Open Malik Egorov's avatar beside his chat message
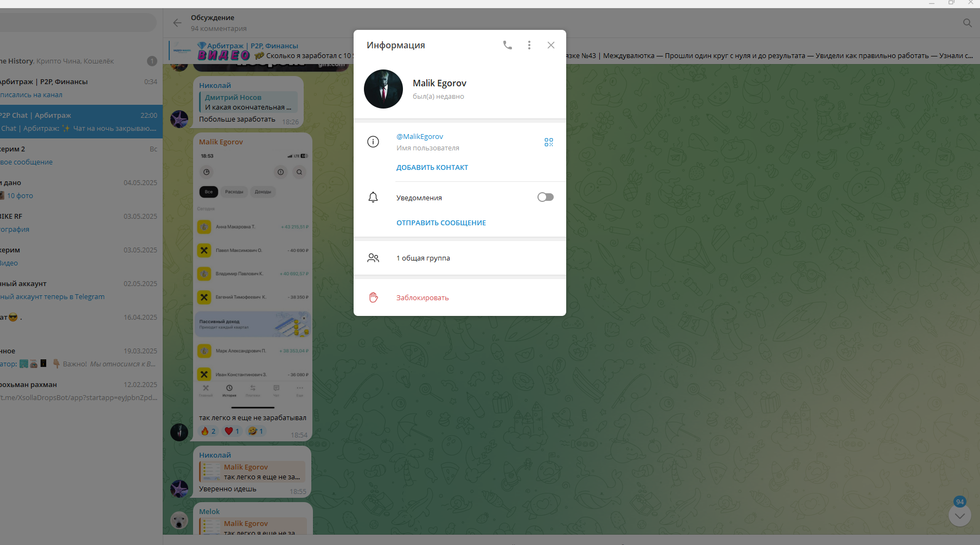 [180, 432]
